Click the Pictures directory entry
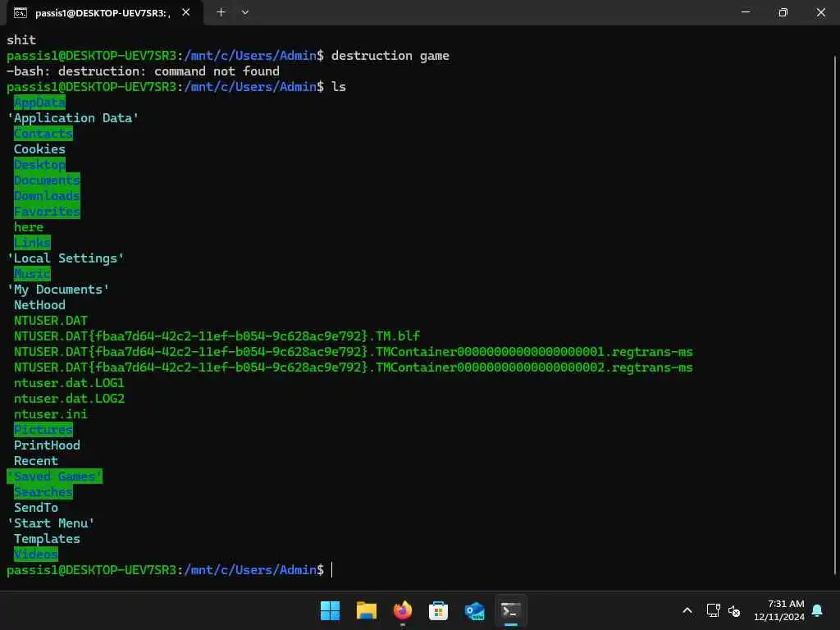840x630 pixels. tap(43, 430)
